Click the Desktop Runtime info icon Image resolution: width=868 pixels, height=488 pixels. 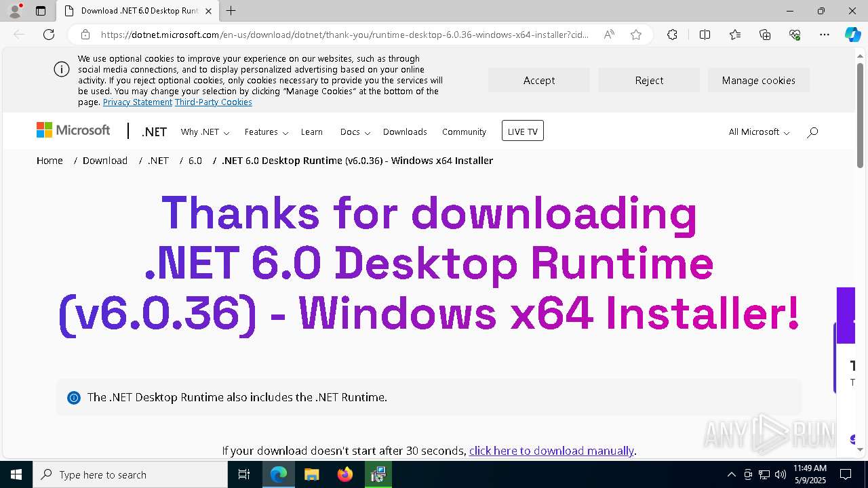[74, 398]
